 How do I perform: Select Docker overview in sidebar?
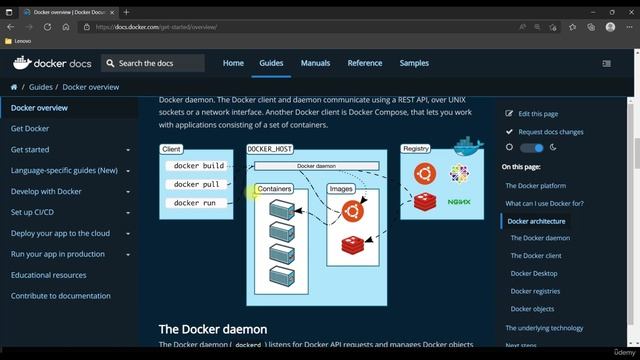pos(39,108)
